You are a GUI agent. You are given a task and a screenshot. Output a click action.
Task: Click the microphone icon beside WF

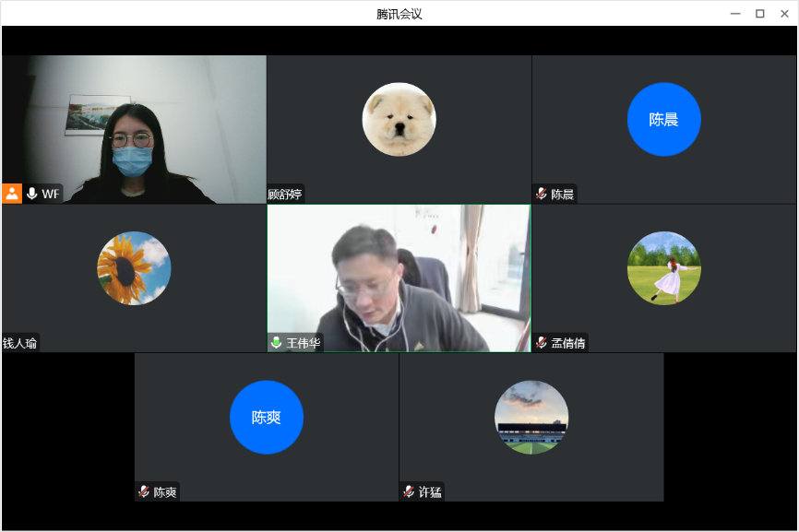coord(31,194)
